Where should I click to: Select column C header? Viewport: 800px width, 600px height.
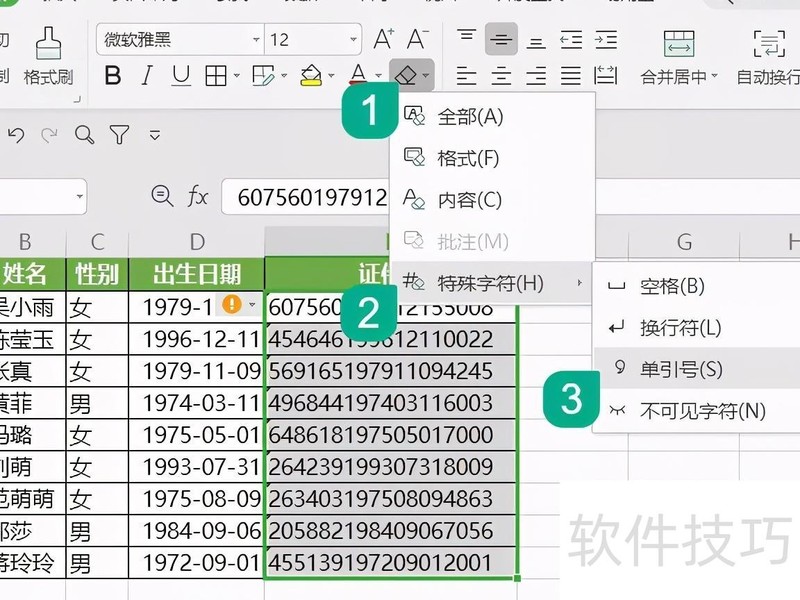coord(97,242)
